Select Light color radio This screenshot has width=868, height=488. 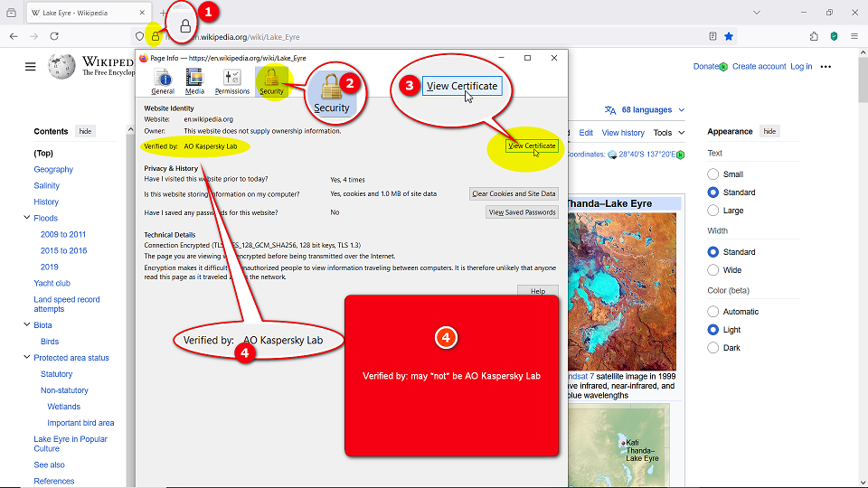[x=713, y=331]
